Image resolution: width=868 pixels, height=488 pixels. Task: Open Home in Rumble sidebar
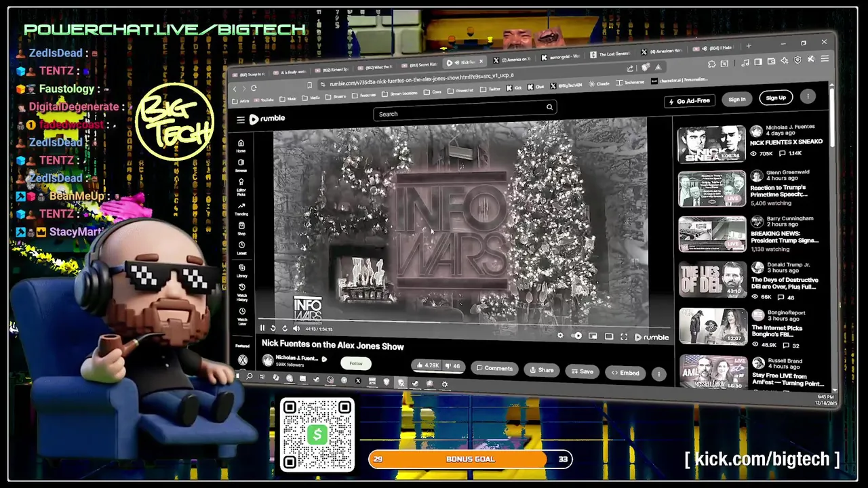241,145
